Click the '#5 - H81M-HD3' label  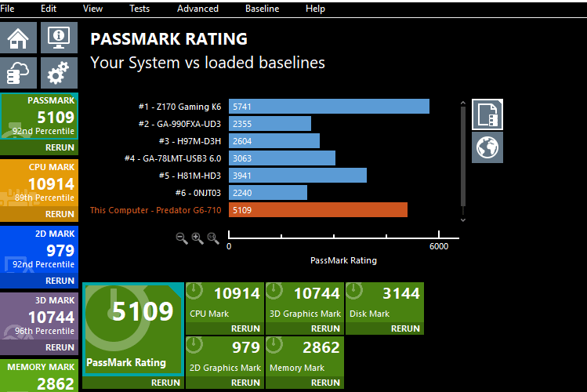click(190, 176)
